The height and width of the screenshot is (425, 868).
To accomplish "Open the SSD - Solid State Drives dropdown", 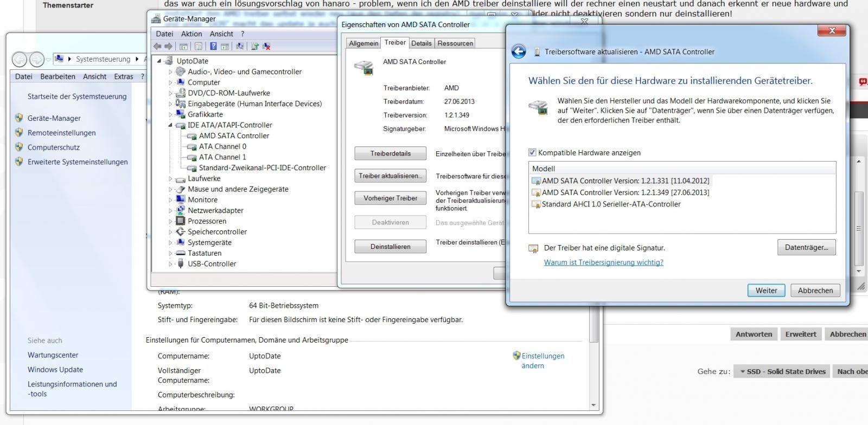I will pos(782,371).
